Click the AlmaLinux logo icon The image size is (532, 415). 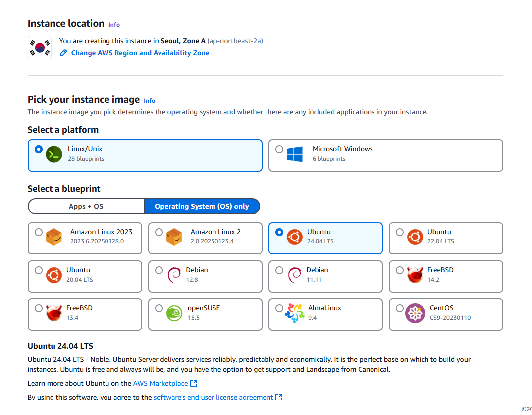(x=295, y=313)
